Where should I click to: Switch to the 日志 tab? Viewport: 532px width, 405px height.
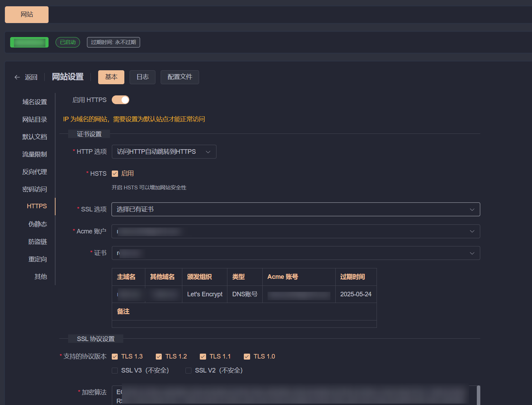click(x=143, y=77)
